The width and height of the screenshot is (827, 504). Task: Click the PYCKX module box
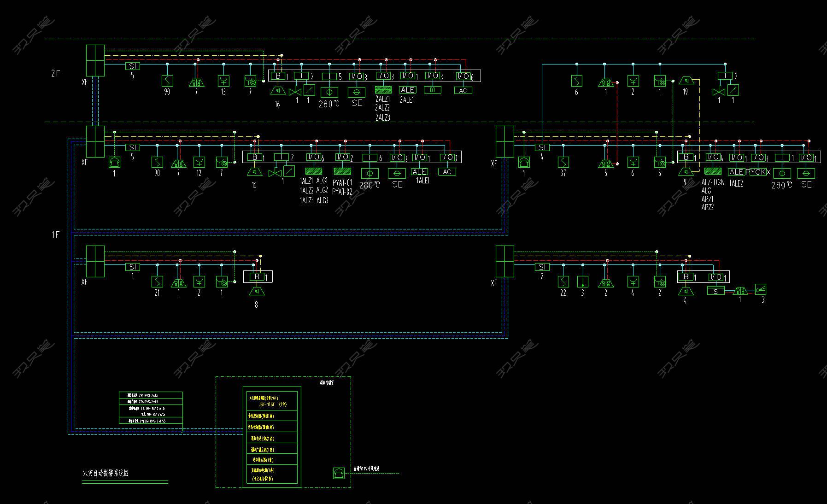[x=758, y=172]
